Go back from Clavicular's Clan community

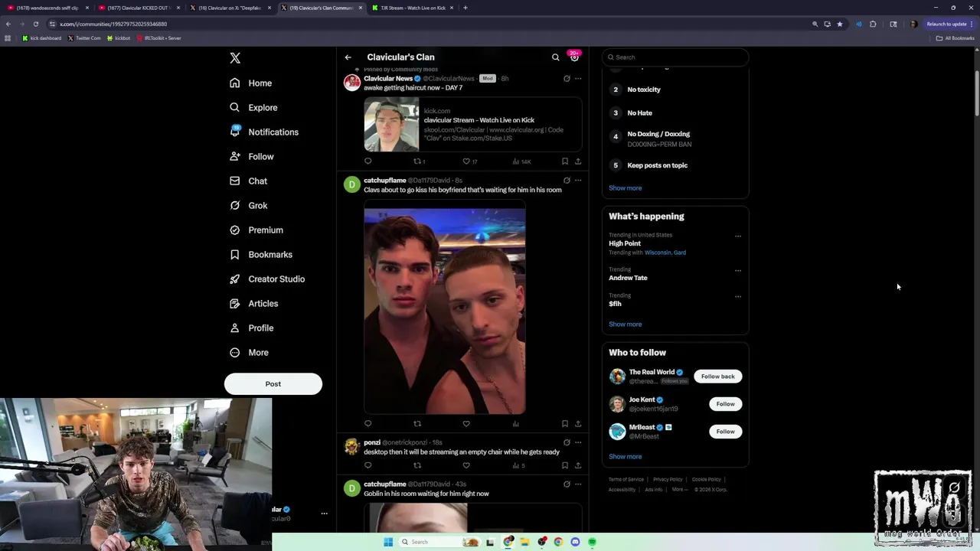348,57
